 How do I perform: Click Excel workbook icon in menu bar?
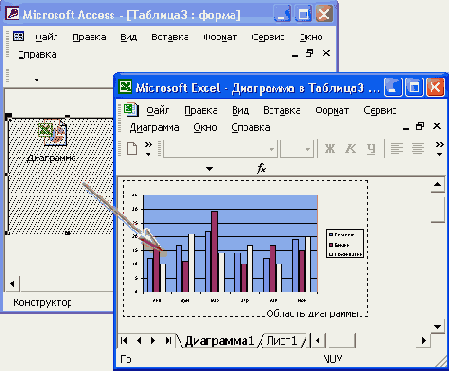tap(131, 110)
